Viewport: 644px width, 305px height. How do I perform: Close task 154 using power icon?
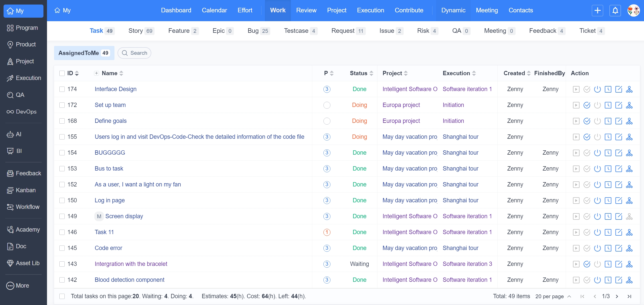pyautogui.click(x=597, y=153)
